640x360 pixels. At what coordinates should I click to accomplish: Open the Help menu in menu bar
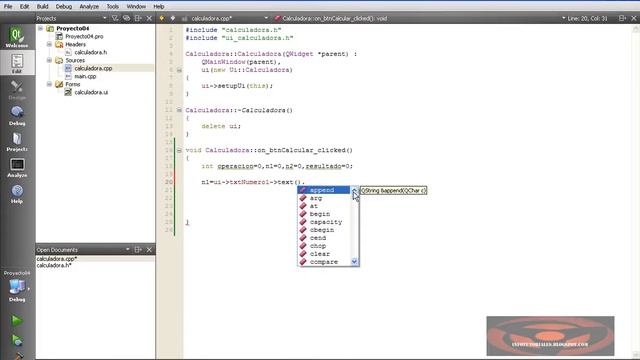click(x=159, y=7)
